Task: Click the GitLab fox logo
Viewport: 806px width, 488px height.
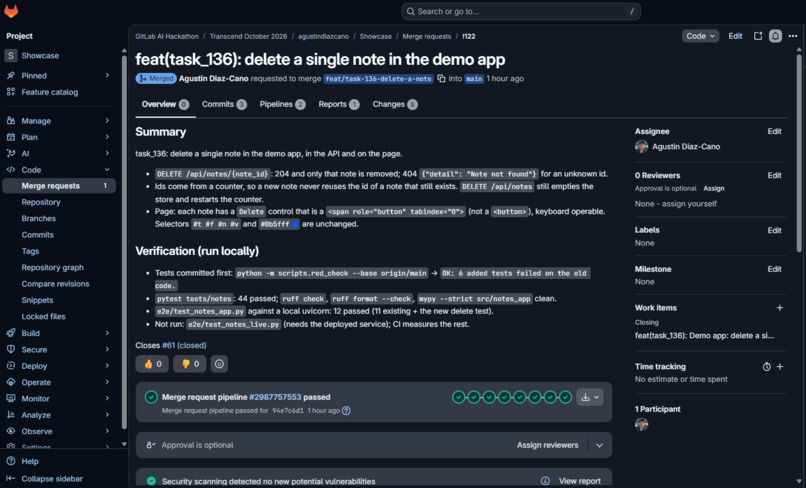Action: coord(11,11)
